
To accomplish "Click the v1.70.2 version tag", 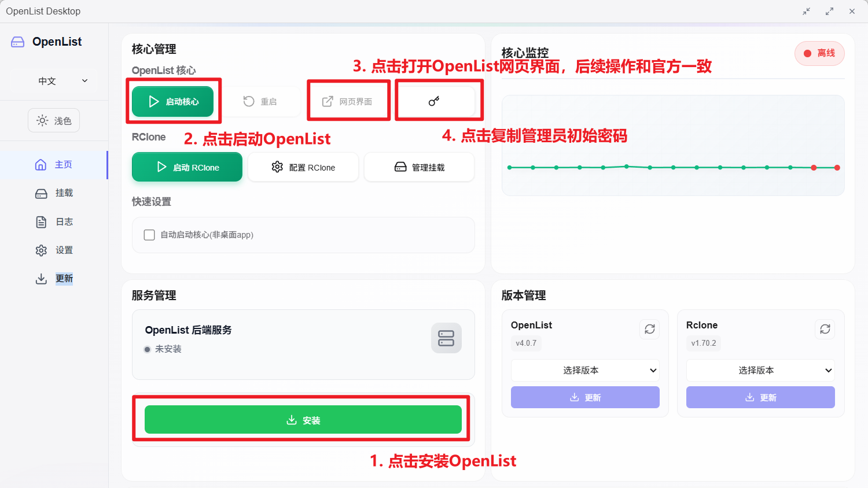I will pyautogui.click(x=704, y=343).
